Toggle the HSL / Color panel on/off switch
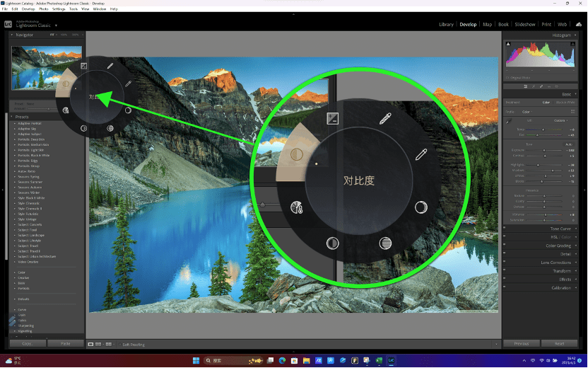Viewport: 588px width, 368px height. pos(505,236)
